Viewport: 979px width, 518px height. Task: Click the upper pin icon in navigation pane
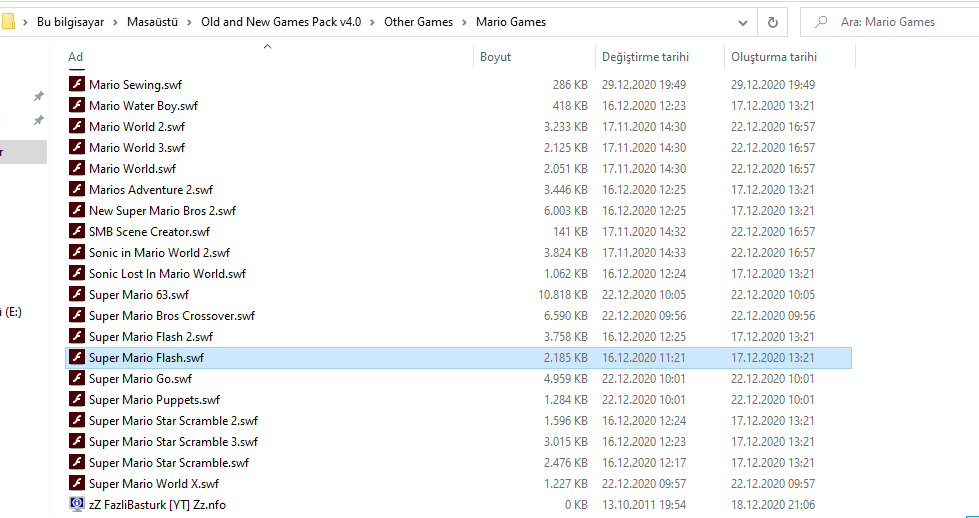pyautogui.click(x=39, y=96)
